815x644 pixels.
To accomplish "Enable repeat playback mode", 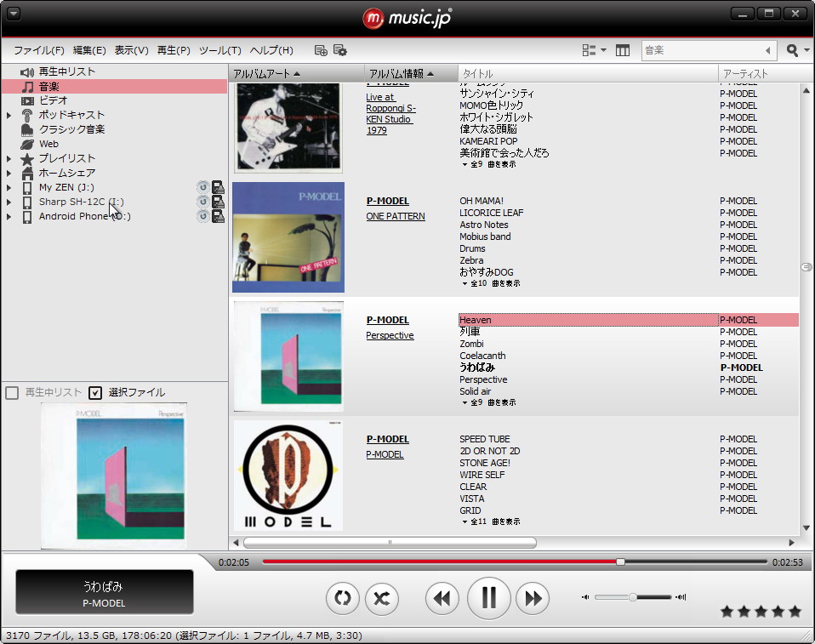I will (x=342, y=599).
